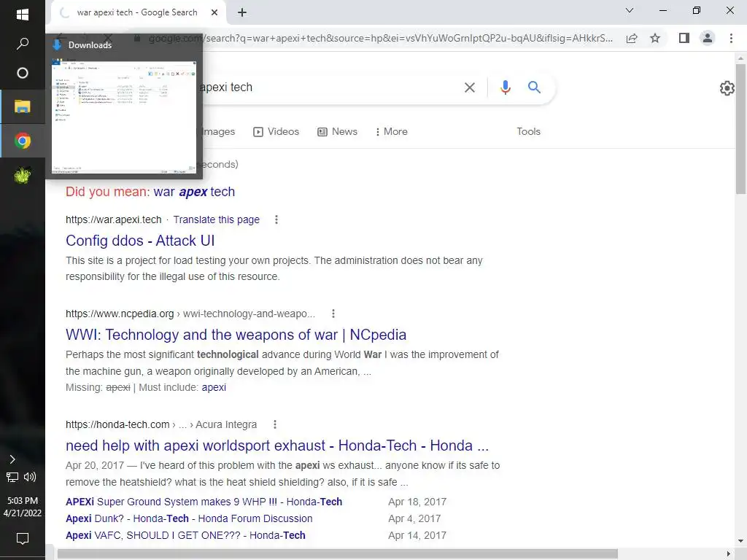Clear the Google search box
747x560 pixels.
pyautogui.click(x=470, y=87)
